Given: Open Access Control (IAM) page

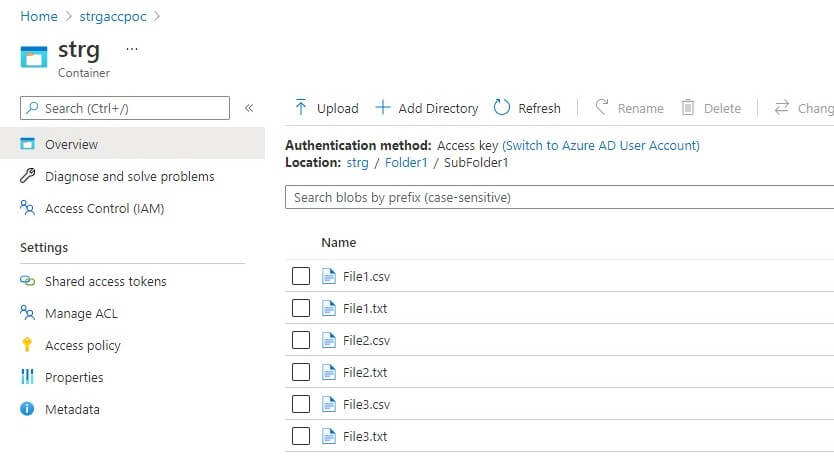Looking at the screenshot, I should coord(104,209).
